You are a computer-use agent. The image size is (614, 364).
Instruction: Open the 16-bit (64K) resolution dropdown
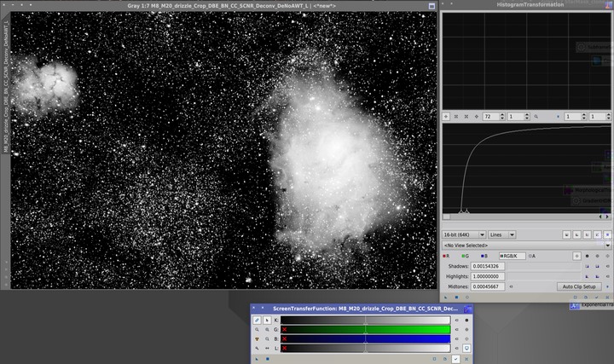pyautogui.click(x=464, y=234)
